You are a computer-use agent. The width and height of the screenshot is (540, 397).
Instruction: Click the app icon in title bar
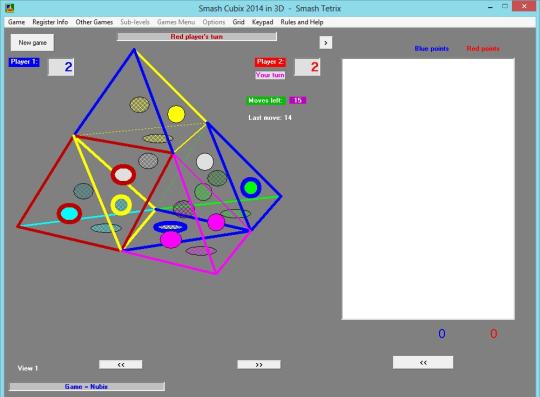[x=10, y=8]
